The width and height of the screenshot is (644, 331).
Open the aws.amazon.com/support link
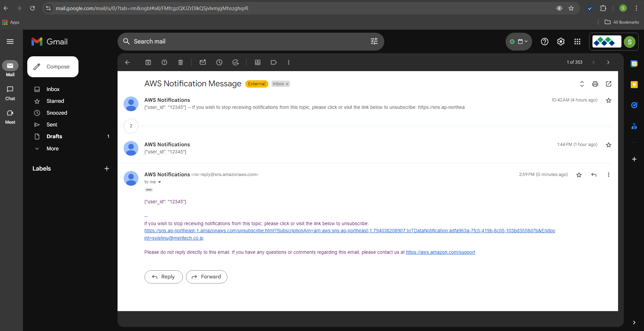tap(440, 252)
